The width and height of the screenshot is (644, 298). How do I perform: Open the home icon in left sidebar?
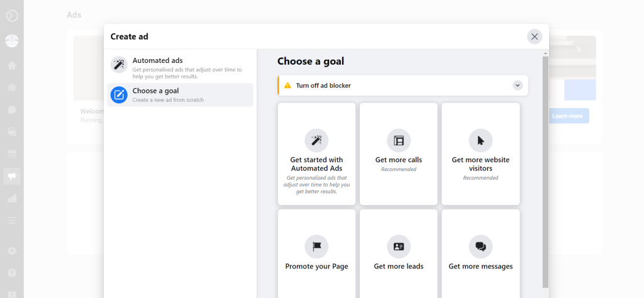(11, 65)
